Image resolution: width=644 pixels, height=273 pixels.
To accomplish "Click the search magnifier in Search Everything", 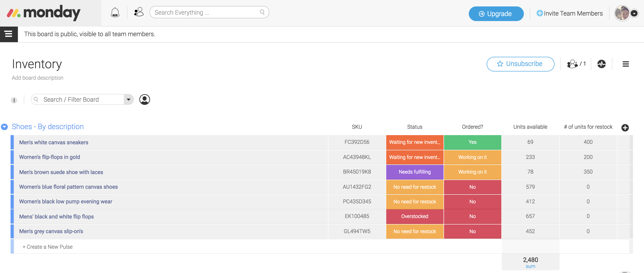I will 262,12.
